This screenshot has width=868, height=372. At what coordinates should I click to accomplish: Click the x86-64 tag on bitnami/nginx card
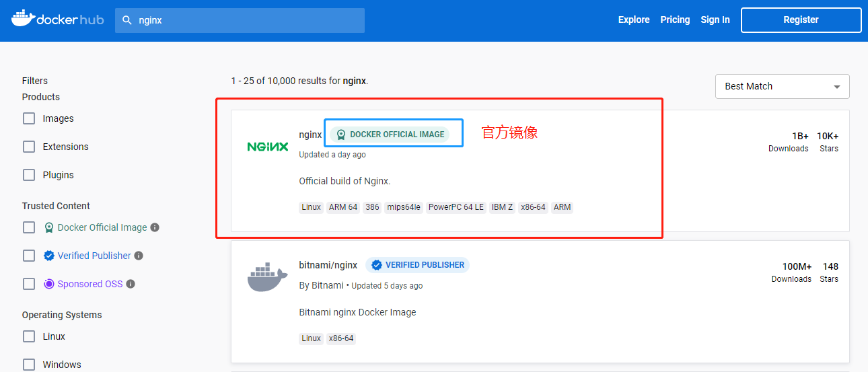click(x=341, y=338)
